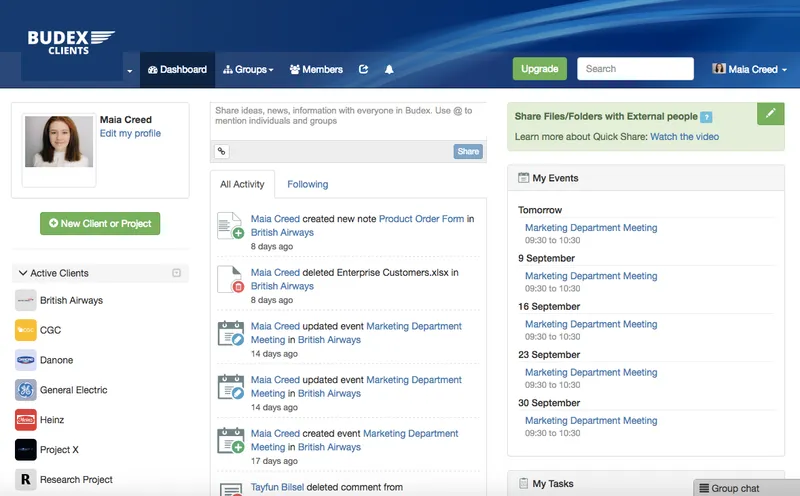Click the Project X dark icon
Image resolution: width=800 pixels, height=496 pixels.
26,450
